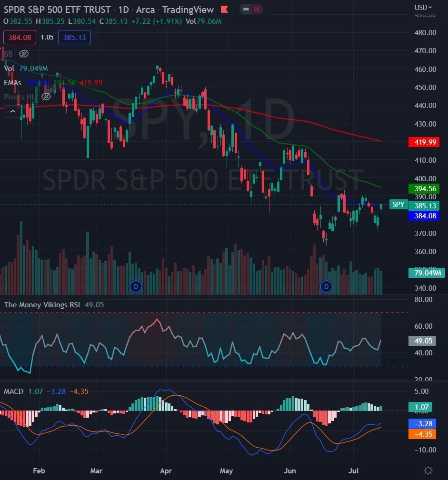The height and width of the screenshot is (480, 448).
Task: Click the 340.00 price scale label
Action: pyautogui.click(x=425, y=288)
